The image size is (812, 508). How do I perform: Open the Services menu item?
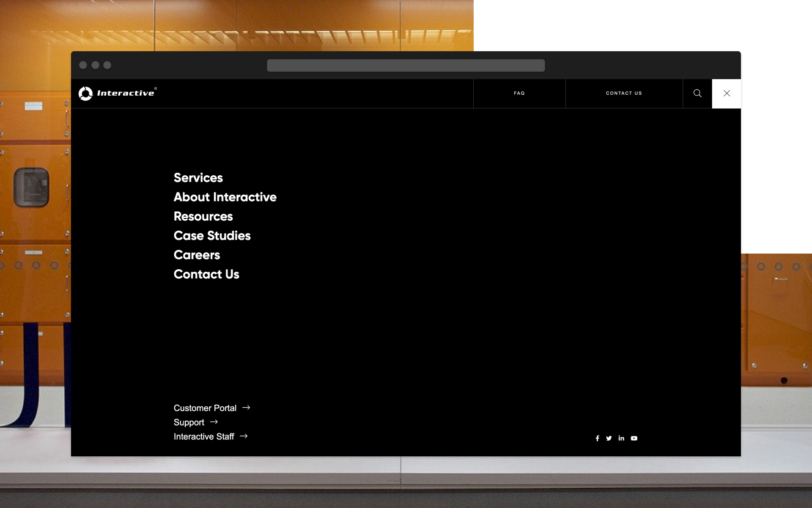(x=198, y=178)
